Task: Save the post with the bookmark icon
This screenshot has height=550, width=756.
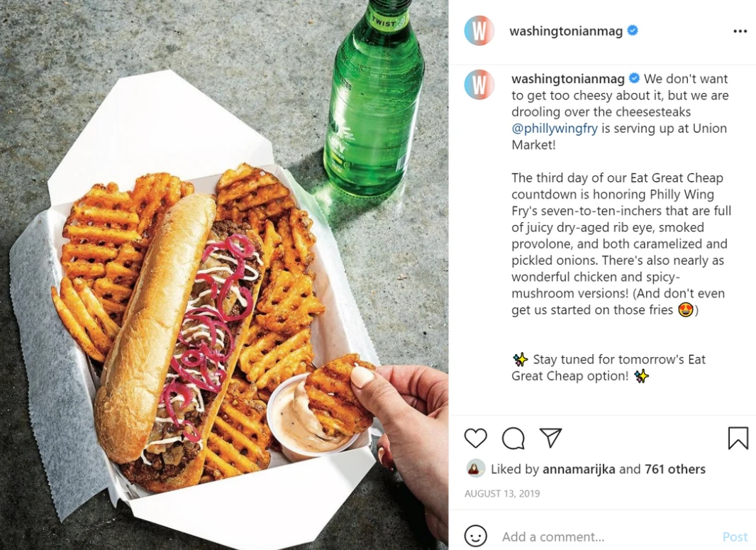Action: point(738,438)
